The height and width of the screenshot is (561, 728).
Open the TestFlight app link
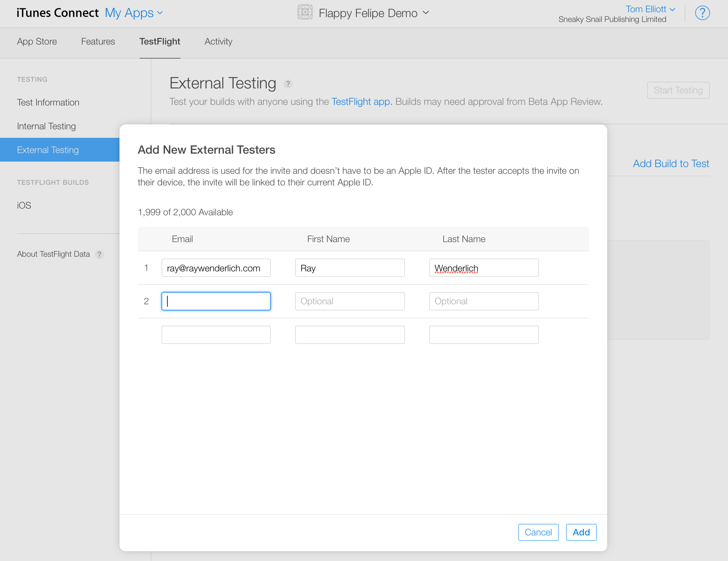coord(362,102)
